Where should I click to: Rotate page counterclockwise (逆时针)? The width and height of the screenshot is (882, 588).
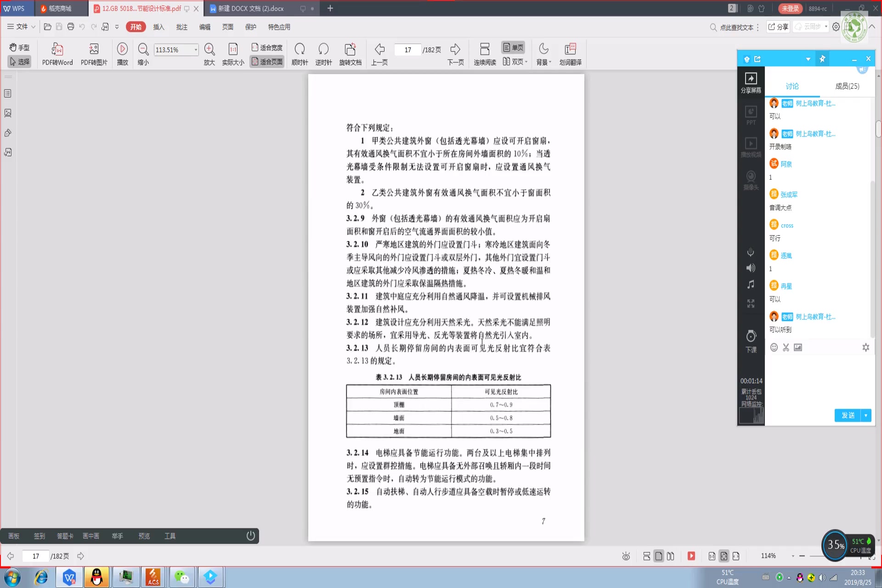(323, 54)
